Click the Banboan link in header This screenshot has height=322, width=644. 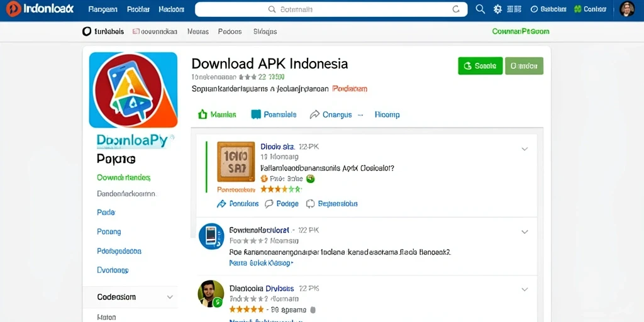click(548, 9)
